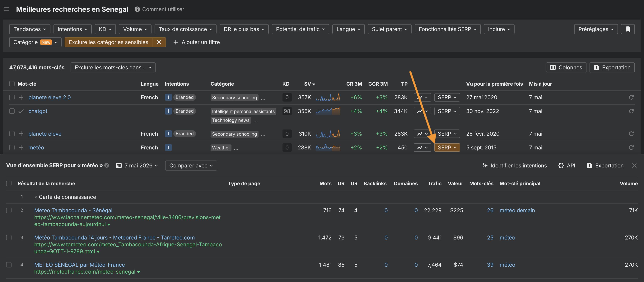Open 'Taux de croissance' filter dropdown

[x=185, y=29]
